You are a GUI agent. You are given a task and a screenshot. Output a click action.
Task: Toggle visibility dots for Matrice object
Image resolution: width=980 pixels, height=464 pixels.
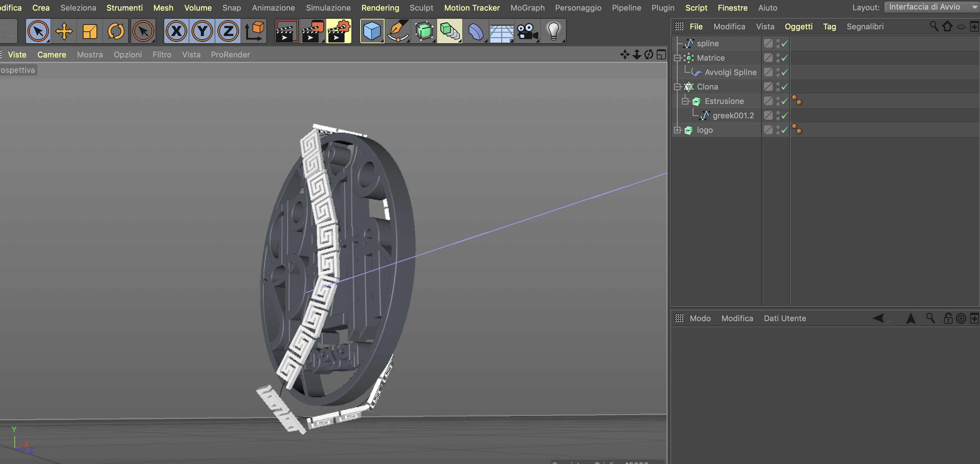778,58
